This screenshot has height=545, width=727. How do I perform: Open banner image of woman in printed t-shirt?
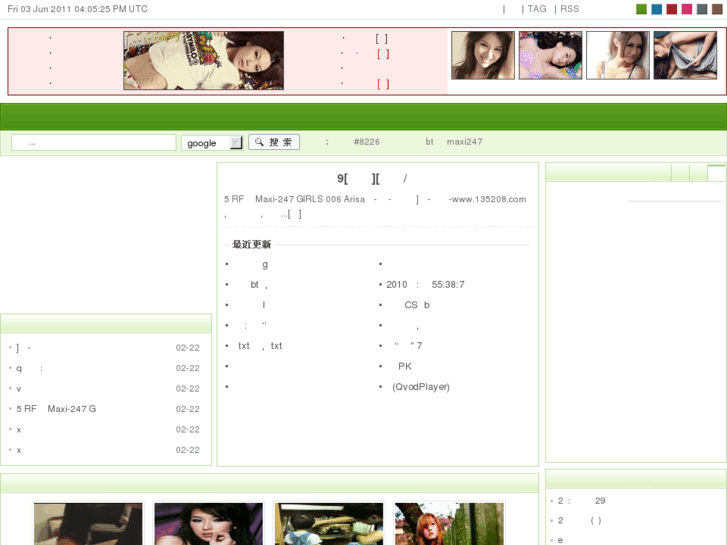click(x=204, y=60)
